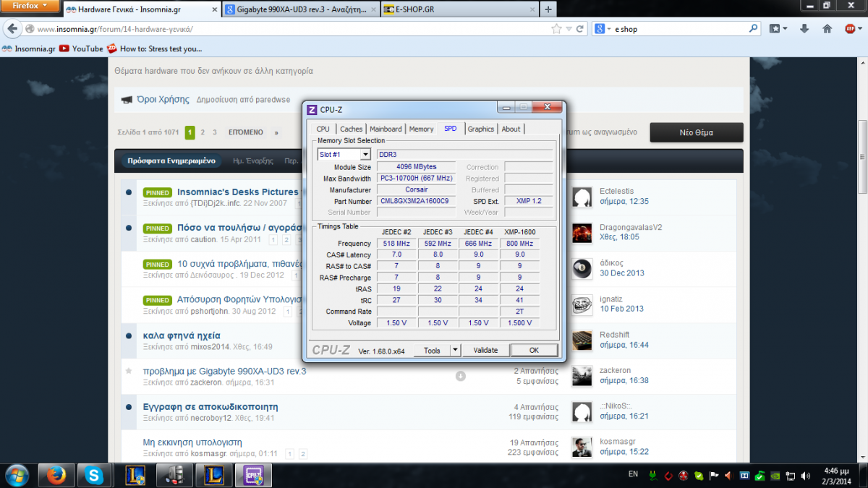Open Skype from the taskbar

[95, 475]
